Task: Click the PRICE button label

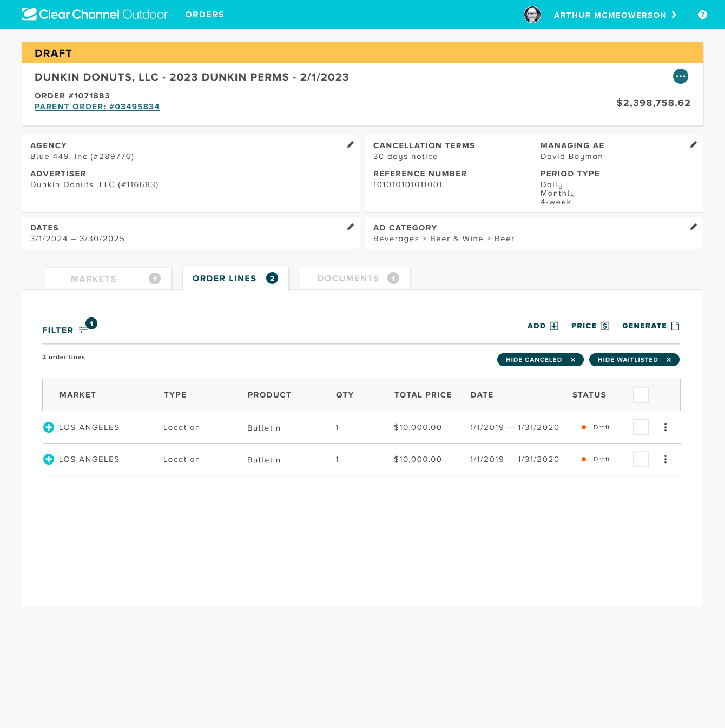Action: (x=584, y=326)
